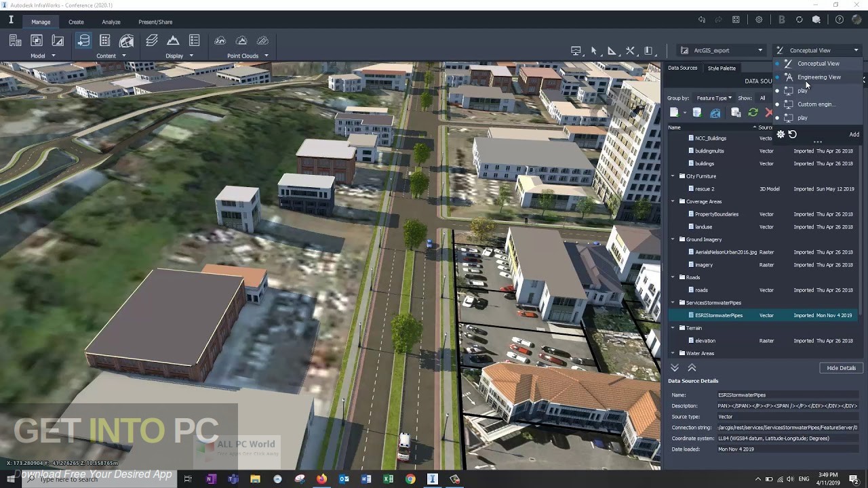Click the stacked surface layers icon
Viewport: 868px width, 488px height.
(x=152, y=41)
